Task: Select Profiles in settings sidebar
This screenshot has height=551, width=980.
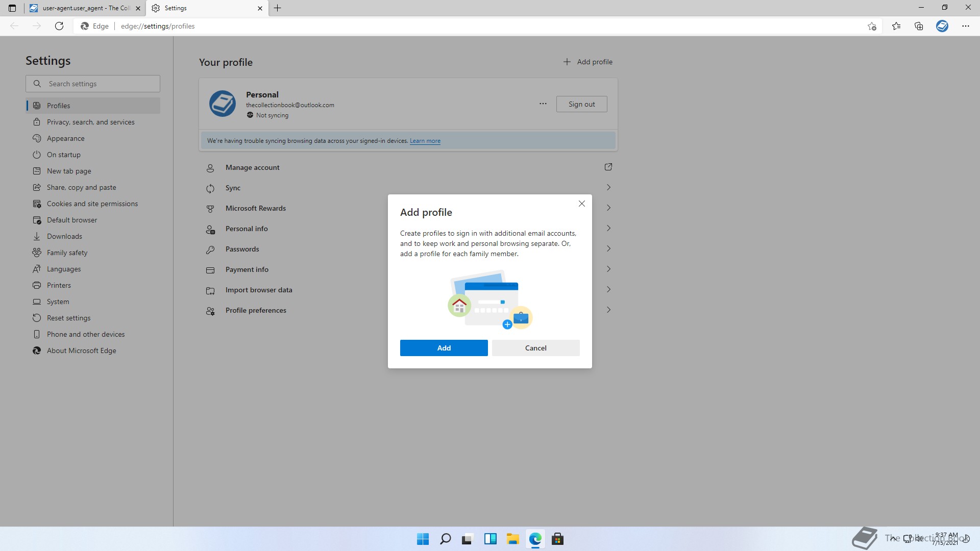Action: click(93, 106)
